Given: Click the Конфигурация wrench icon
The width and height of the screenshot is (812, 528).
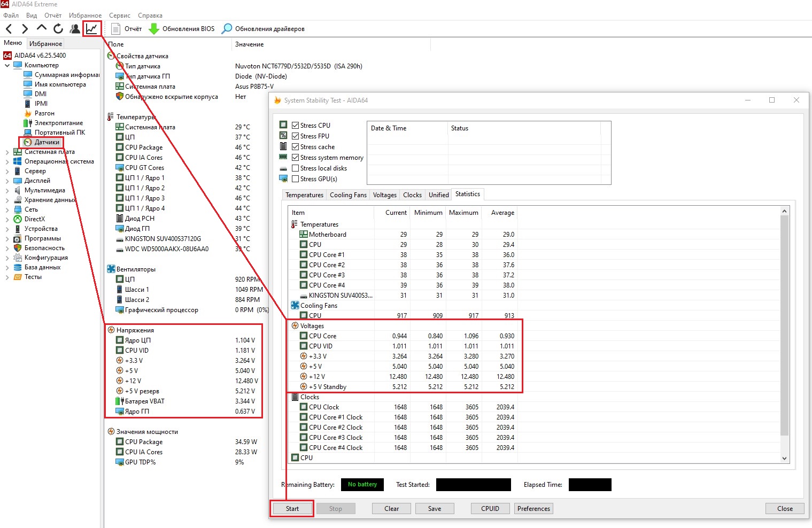Looking at the screenshot, I should coord(18,258).
